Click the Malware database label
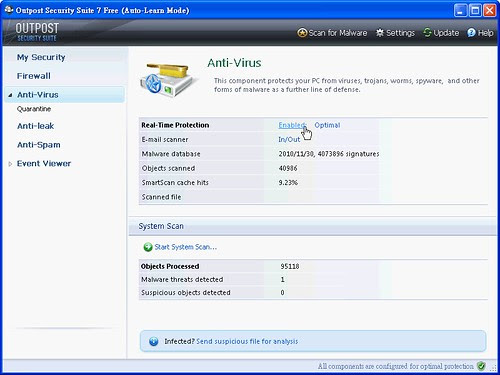This screenshot has width=500, height=375. click(171, 154)
